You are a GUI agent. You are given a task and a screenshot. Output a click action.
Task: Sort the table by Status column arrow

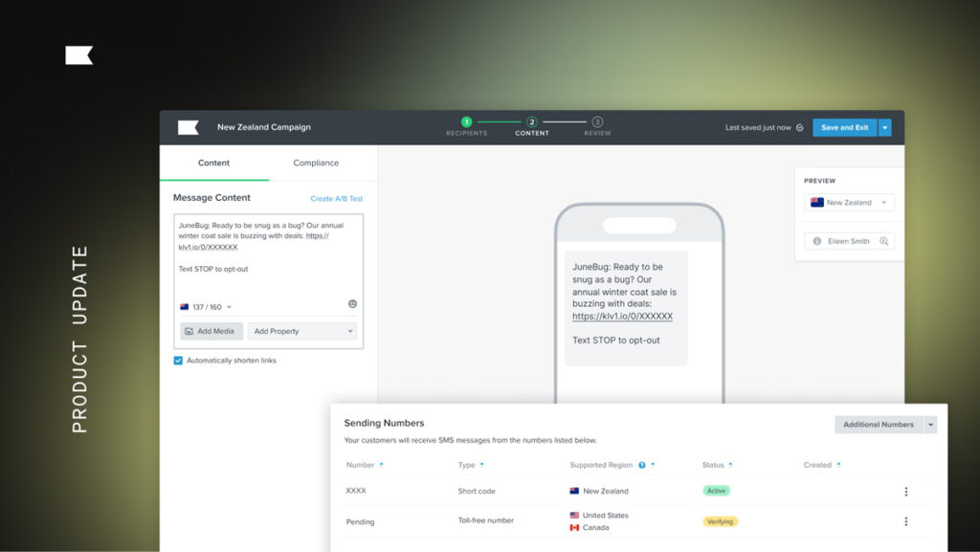[x=732, y=465]
